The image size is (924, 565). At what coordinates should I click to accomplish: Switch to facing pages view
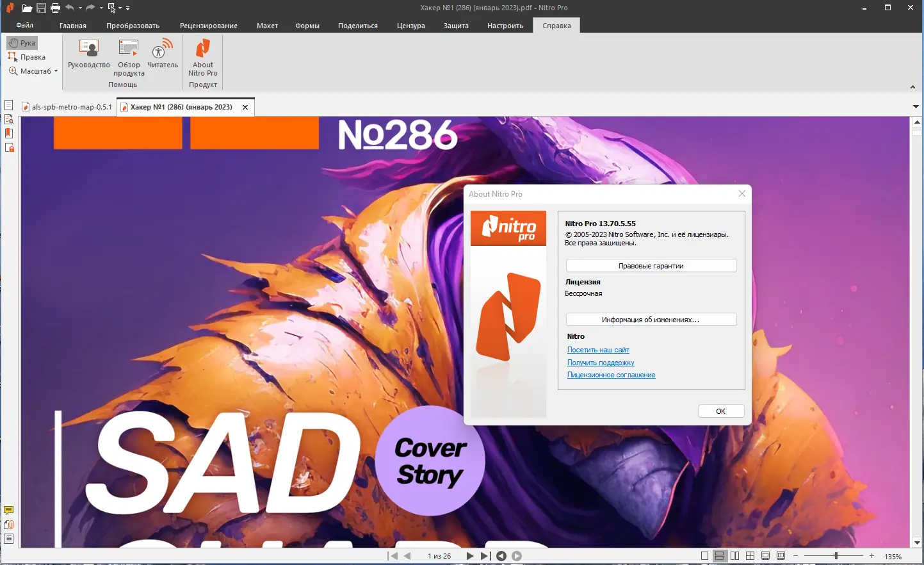(x=735, y=556)
